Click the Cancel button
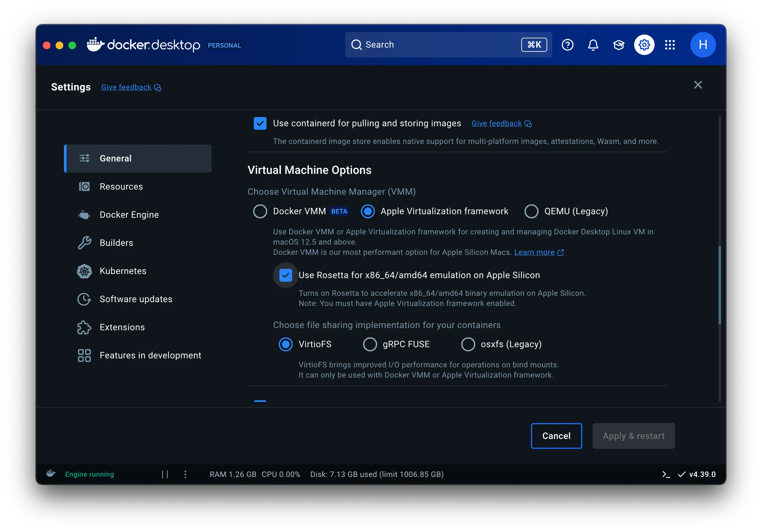762x532 pixels. [556, 436]
